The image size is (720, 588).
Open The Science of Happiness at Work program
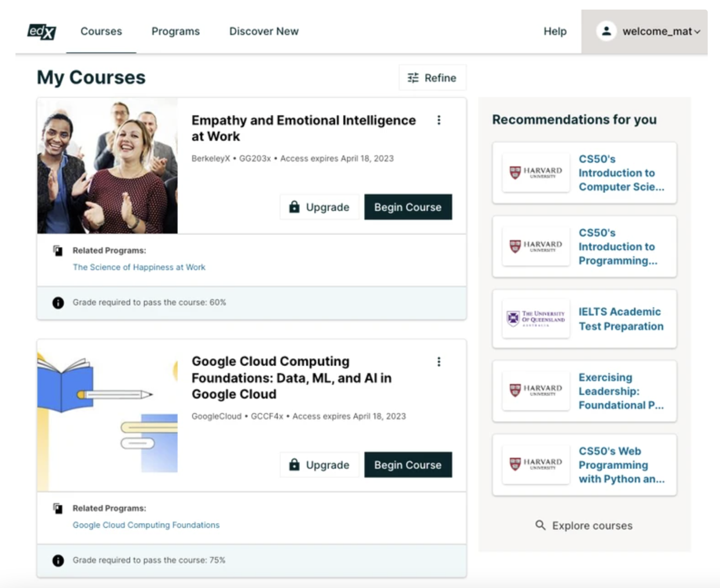pos(139,267)
